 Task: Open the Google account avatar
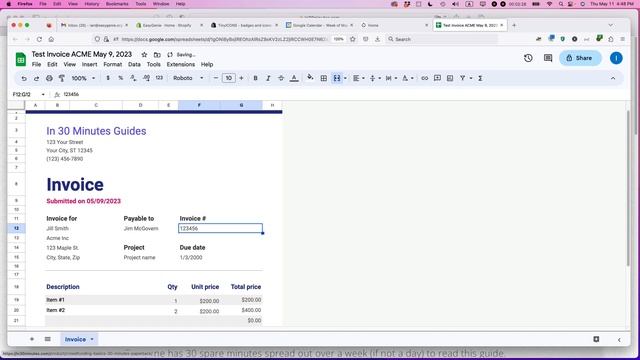[616, 58]
